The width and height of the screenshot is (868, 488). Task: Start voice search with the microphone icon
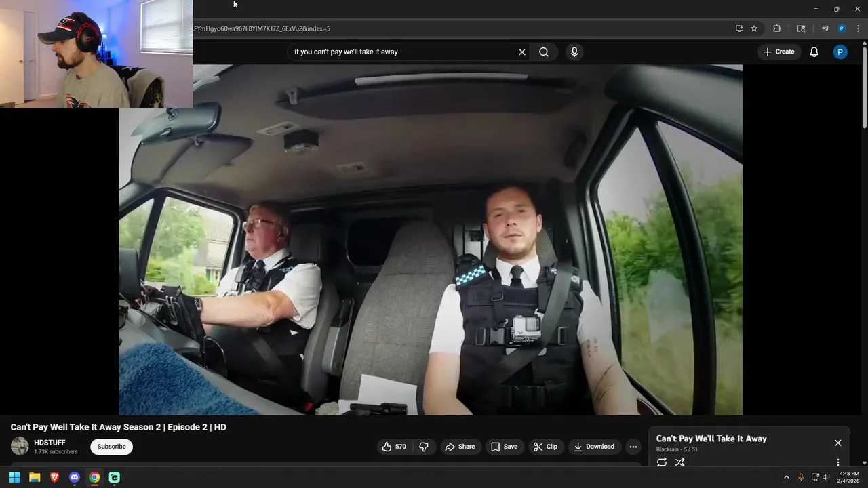pyautogui.click(x=574, y=52)
